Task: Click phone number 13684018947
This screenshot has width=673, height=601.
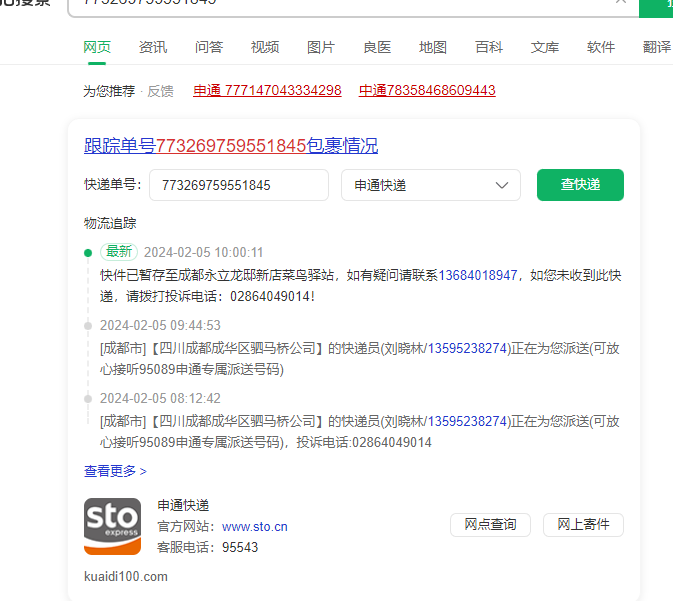Action: [478, 275]
